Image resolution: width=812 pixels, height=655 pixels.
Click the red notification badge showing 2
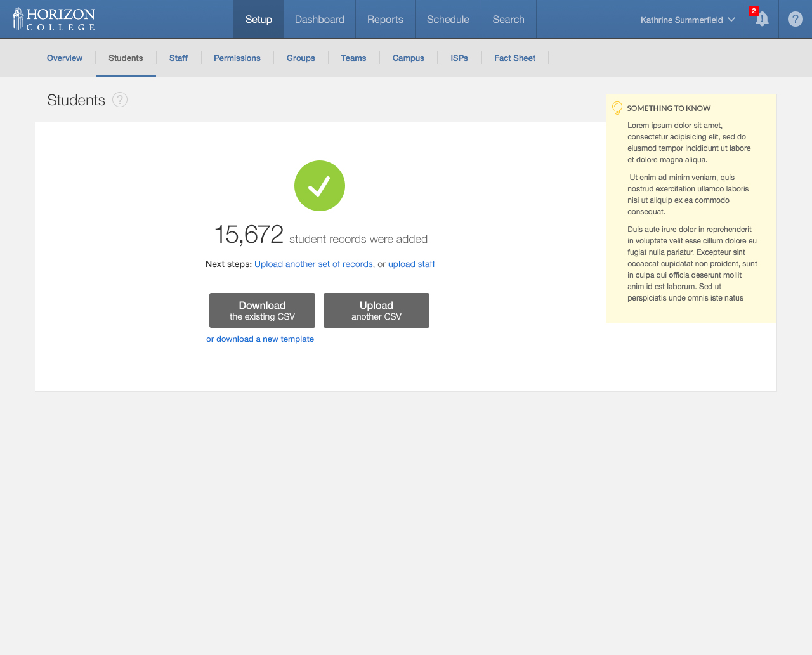coord(754,11)
